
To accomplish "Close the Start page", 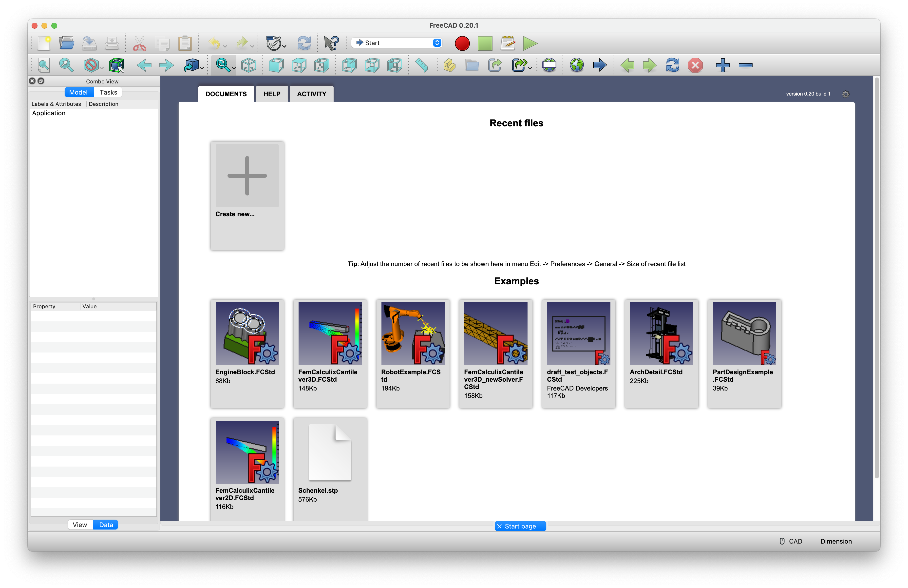I will (500, 526).
